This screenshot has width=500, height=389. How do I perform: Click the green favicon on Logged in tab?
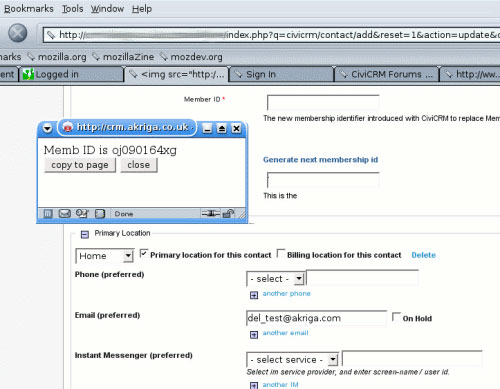(28, 74)
